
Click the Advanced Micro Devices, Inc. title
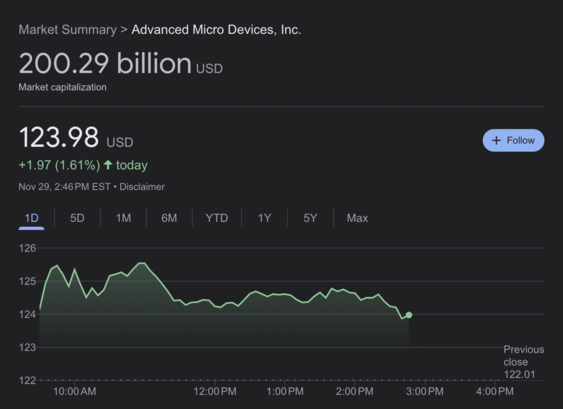(216, 29)
